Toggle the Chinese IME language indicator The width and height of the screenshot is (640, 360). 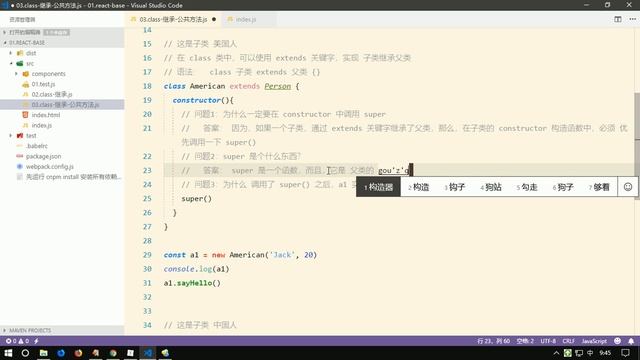pos(590,353)
